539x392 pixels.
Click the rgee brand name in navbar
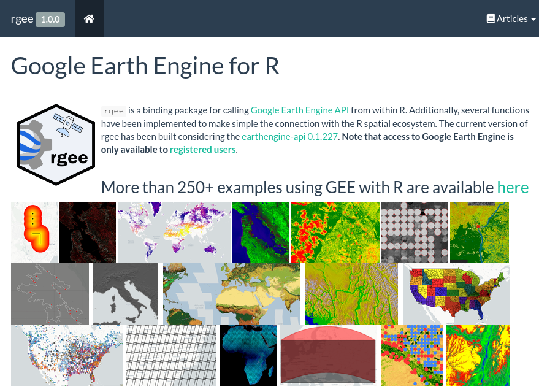(x=22, y=18)
